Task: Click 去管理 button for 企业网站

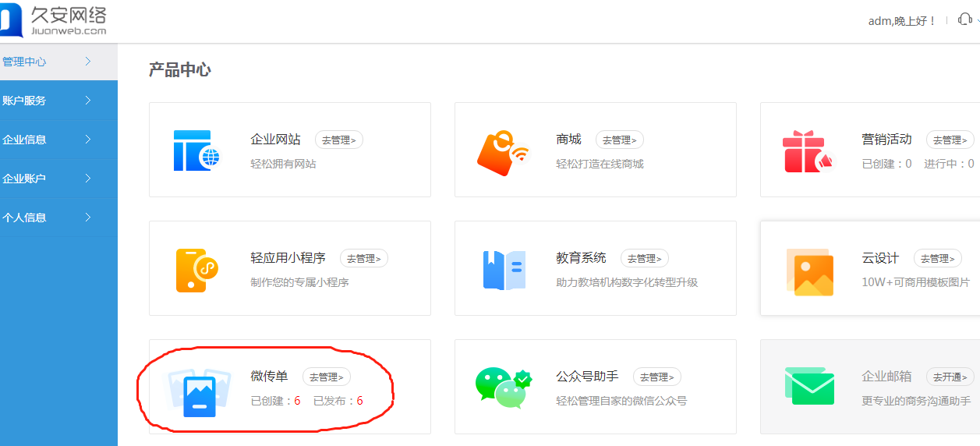Action: (x=339, y=140)
